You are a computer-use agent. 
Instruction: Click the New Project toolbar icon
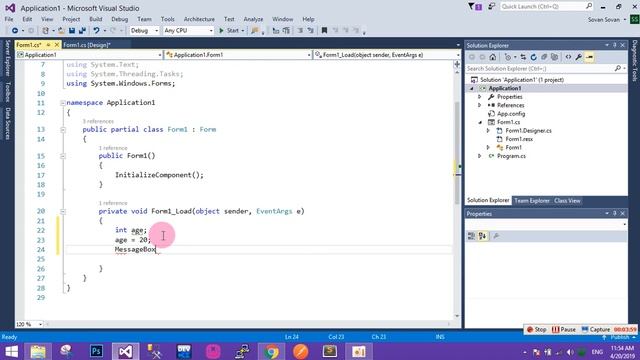pos(46,31)
